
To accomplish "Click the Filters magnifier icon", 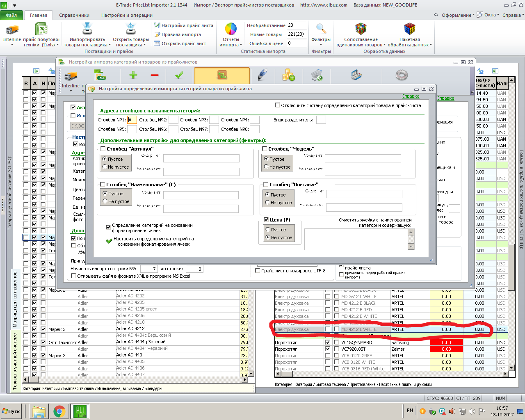I will click(x=321, y=29).
